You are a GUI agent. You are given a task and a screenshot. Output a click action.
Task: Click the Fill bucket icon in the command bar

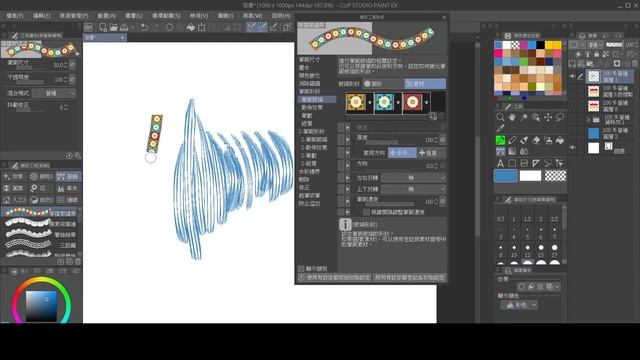191,27
